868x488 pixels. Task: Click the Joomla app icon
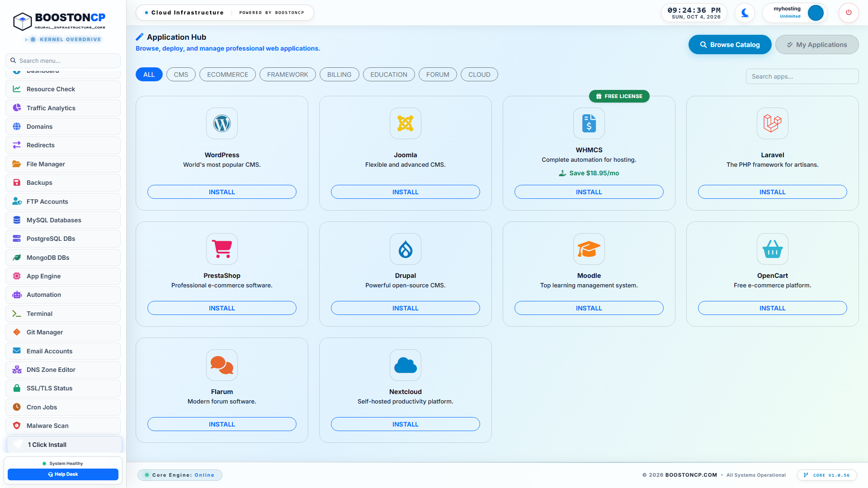406,123
